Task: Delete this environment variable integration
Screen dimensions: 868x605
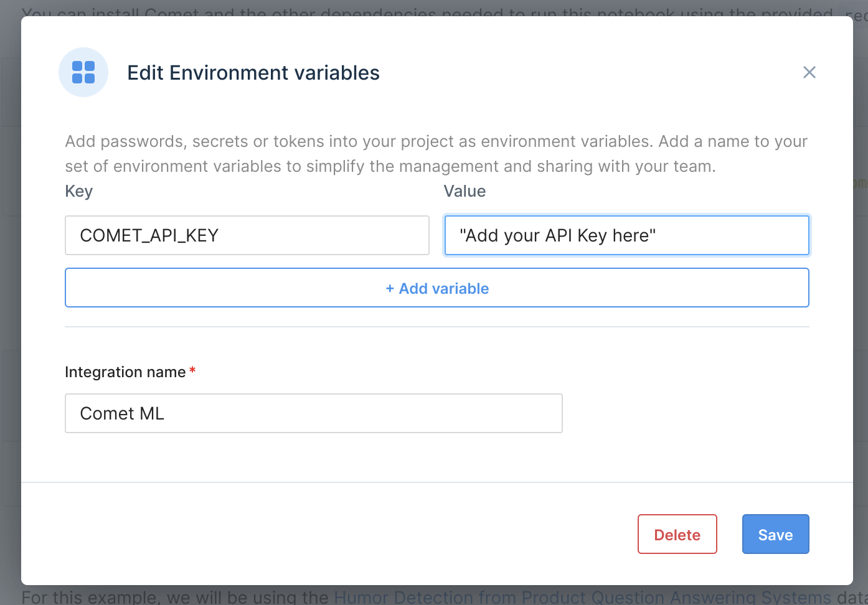Action: (x=677, y=534)
